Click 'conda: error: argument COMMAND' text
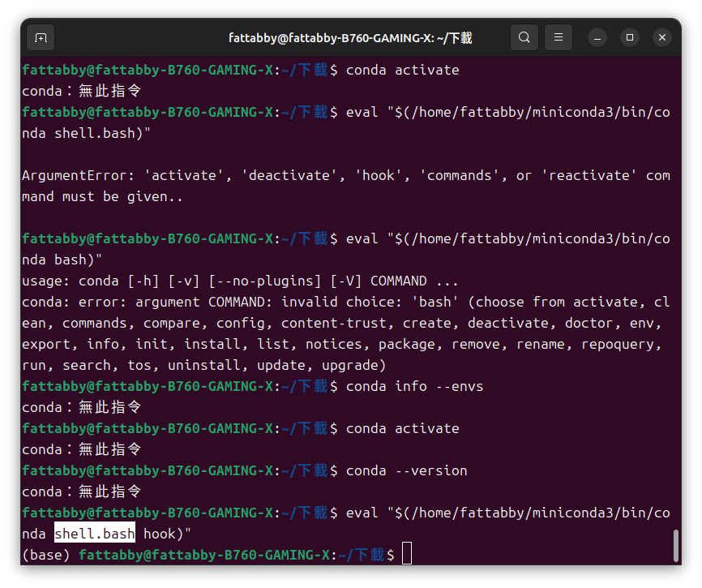702x588 pixels. [x=147, y=302]
